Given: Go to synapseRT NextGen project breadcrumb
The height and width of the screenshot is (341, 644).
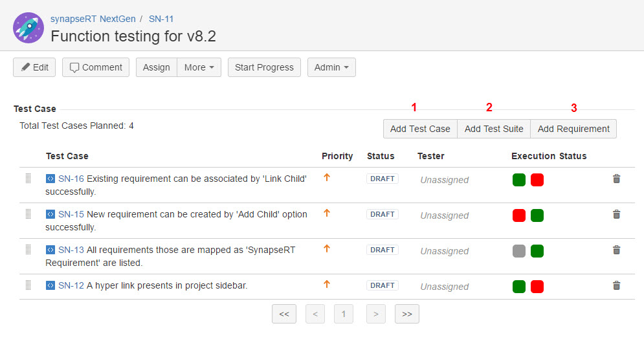Looking at the screenshot, I should (x=93, y=19).
